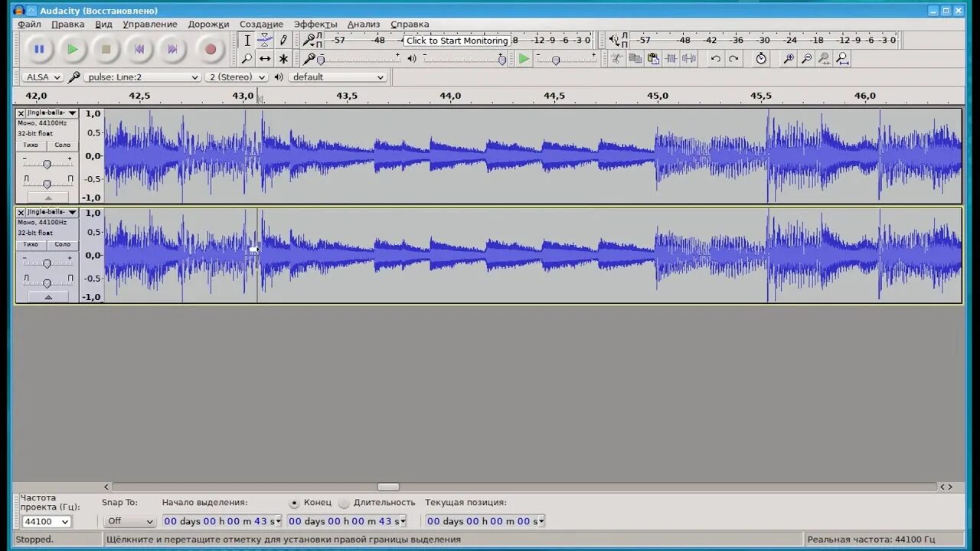Screen dimensions: 980x551
Task: Select the Длительность radio button
Action: pos(345,503)
